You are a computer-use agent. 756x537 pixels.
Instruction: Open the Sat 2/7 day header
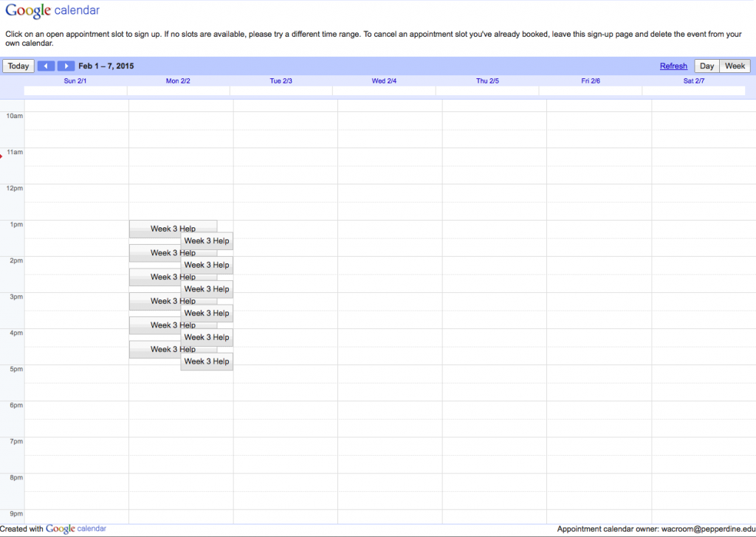click(694, 81)
